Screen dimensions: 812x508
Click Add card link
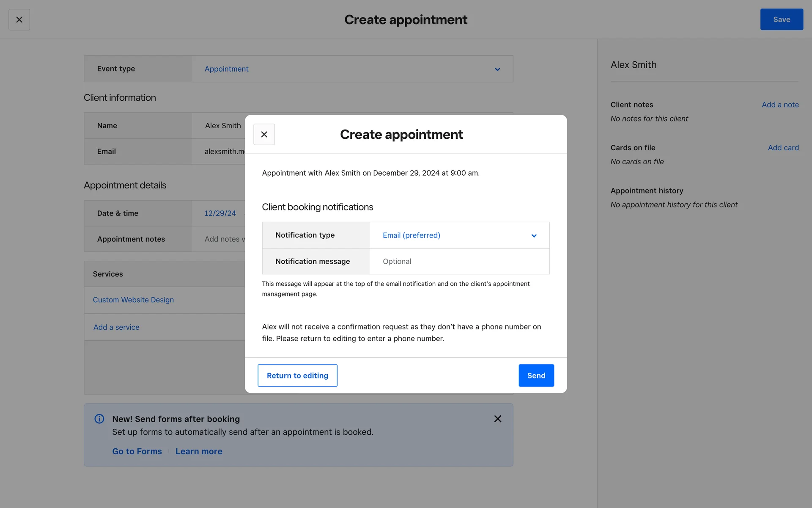click(x=783, y=148)
